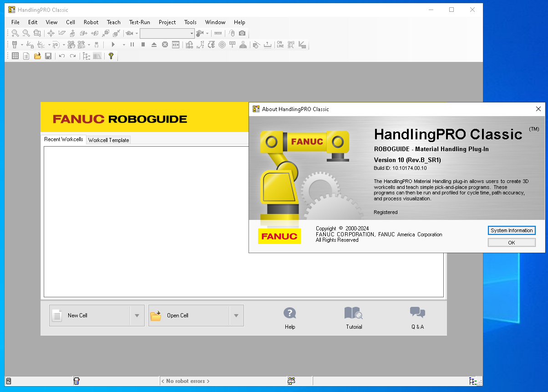Open the Robot menu

91,22
